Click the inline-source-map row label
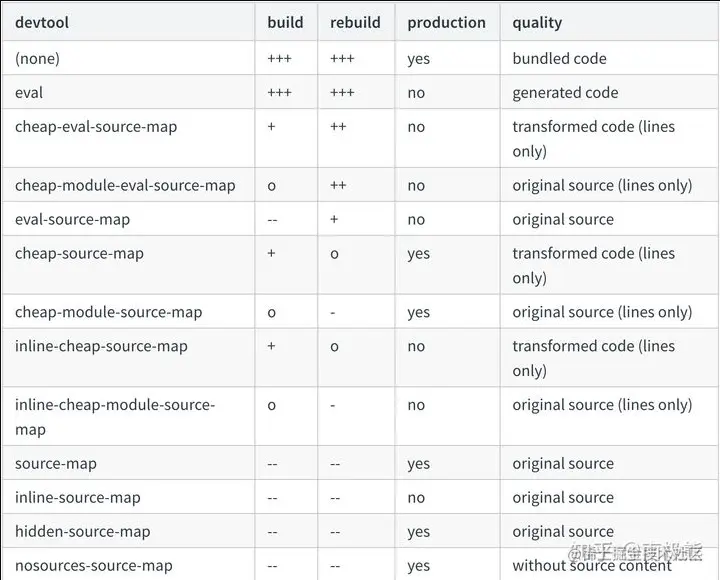The width and height of the screenshot is (720, 580). 77,497
